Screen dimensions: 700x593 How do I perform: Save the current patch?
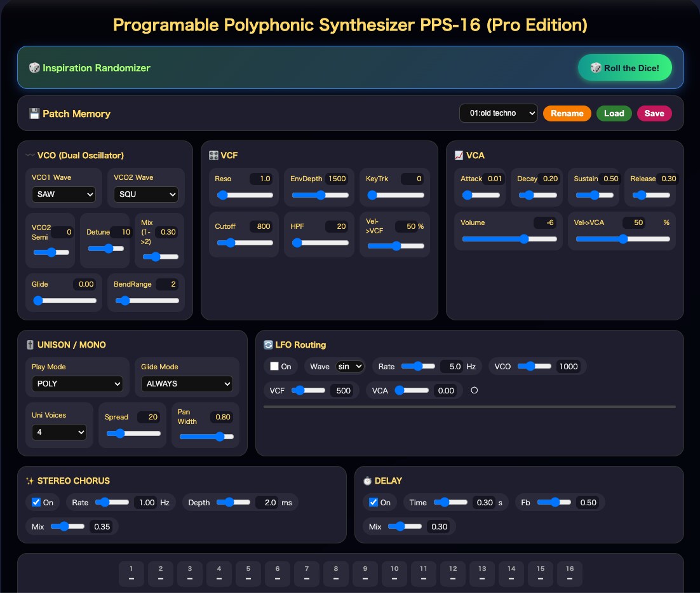[x=654, y=113]
